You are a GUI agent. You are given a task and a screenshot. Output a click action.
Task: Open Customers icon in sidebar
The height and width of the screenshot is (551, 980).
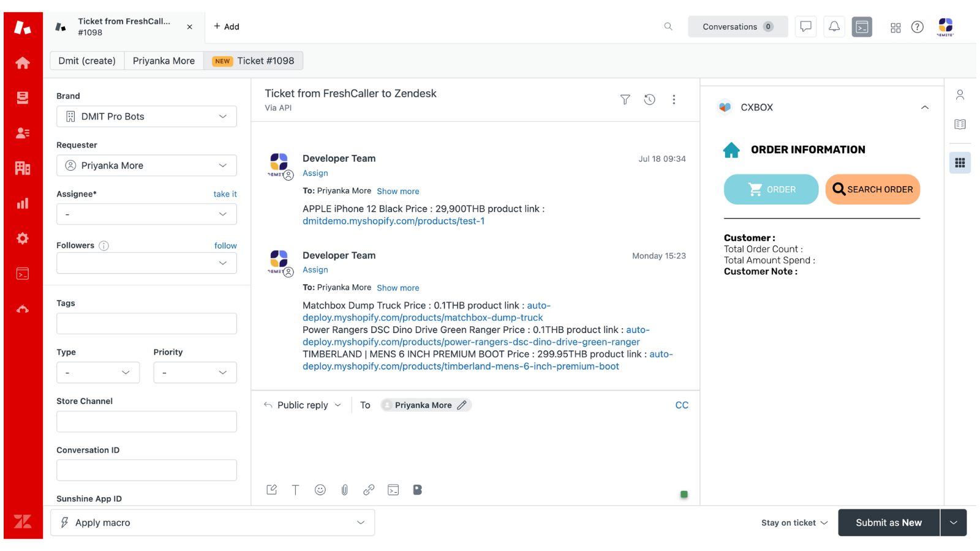(x=23, y=133)
